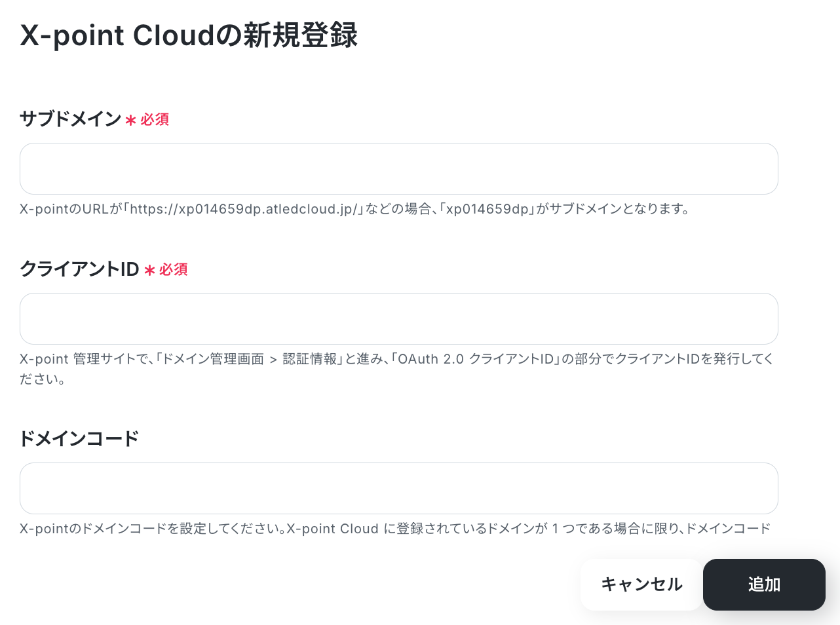Click the がサブドメインとなります help text ending
Screen dimensions: 840x625
(x=613, y=209)
